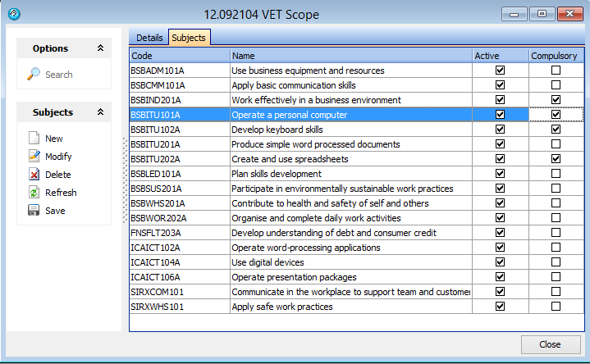Sort by the Code column header
This screenshot has width=590, height=364.
coord(179,56)
